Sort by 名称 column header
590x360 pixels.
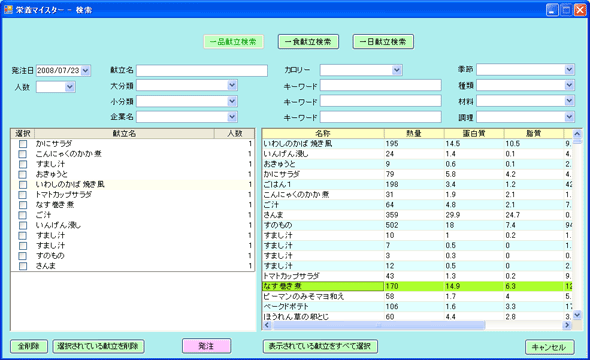[323, 134]
